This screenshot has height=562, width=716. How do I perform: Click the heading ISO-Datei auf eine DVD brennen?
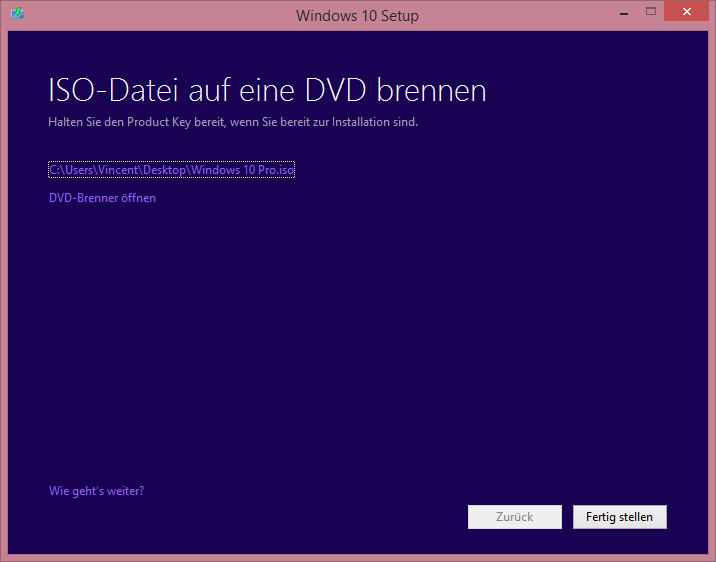click(267, 91)
